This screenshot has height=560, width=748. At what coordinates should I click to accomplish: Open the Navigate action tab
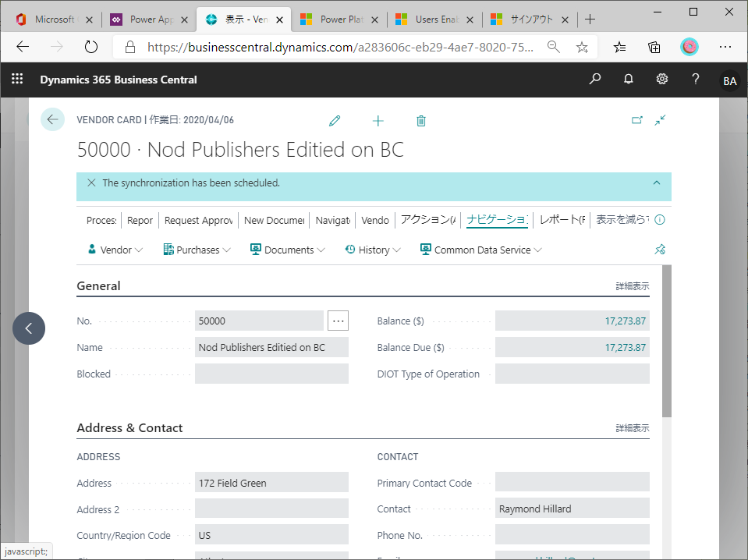click(x=333, y=221)
